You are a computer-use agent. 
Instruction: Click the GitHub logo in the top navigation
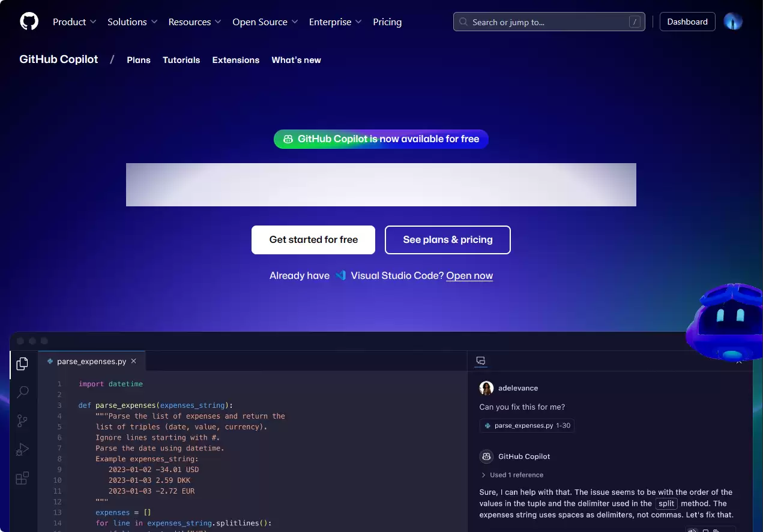pyautogui.click(x=29, y=22)
